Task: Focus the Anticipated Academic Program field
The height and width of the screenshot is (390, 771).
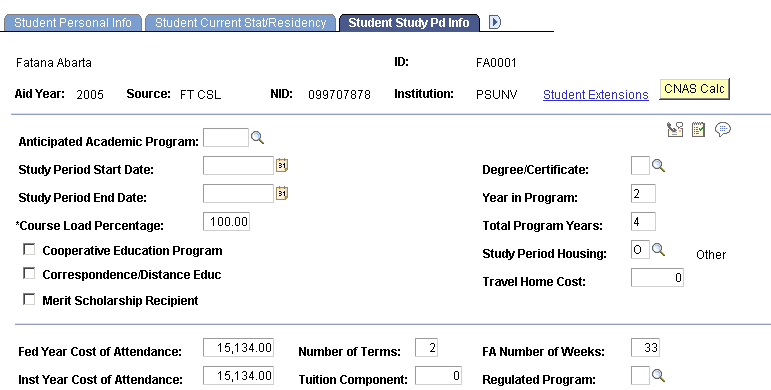Action: click(226, 138)
